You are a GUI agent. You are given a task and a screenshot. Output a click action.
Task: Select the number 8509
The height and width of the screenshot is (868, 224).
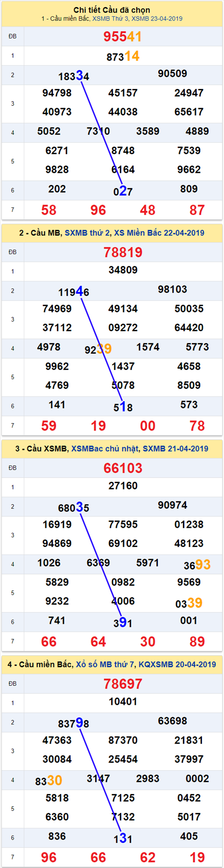pyautogui.click(x=189, y=385)
